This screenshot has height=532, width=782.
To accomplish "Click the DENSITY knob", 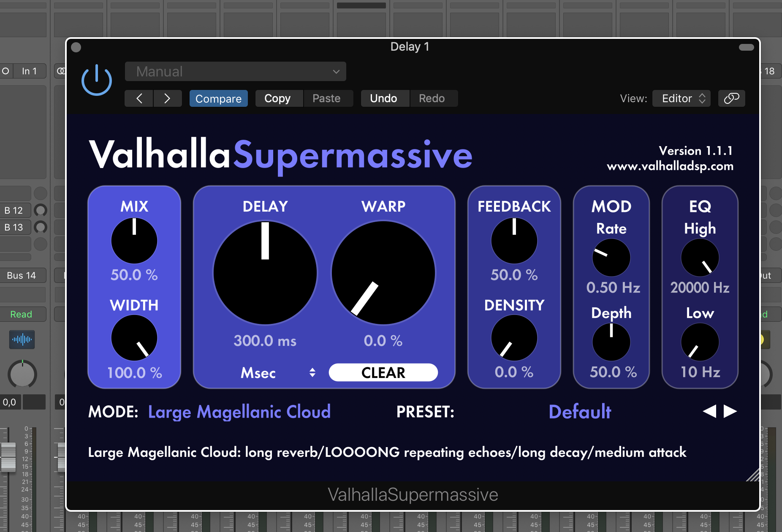I will [514, 338].
